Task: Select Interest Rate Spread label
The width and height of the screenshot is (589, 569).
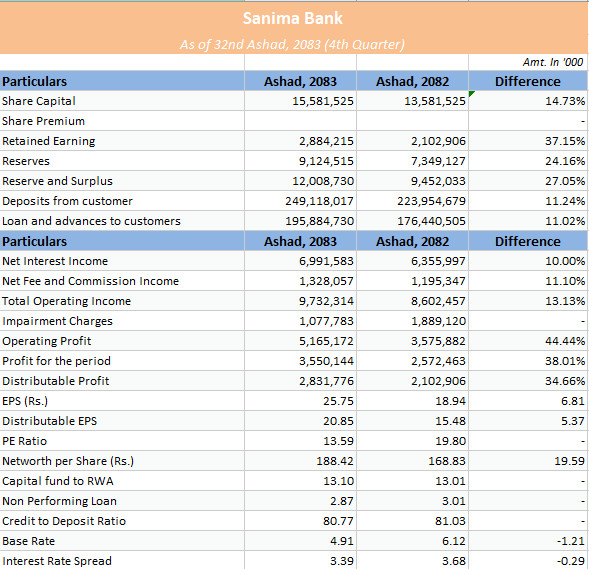Action: [x=57, y=561]
